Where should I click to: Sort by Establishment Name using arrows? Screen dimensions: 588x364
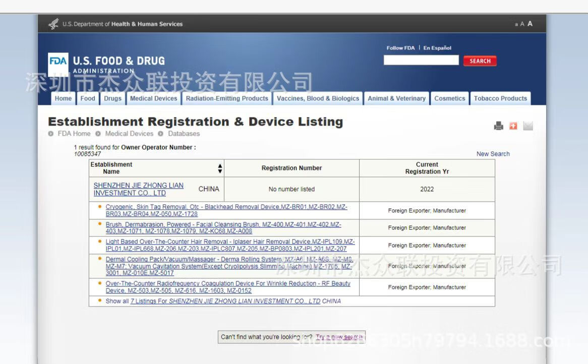(x=220, y=168)
